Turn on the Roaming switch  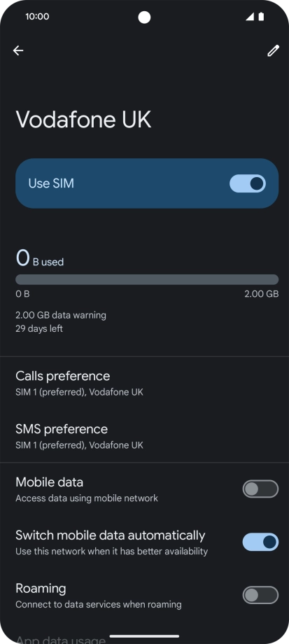click(260, 595)
